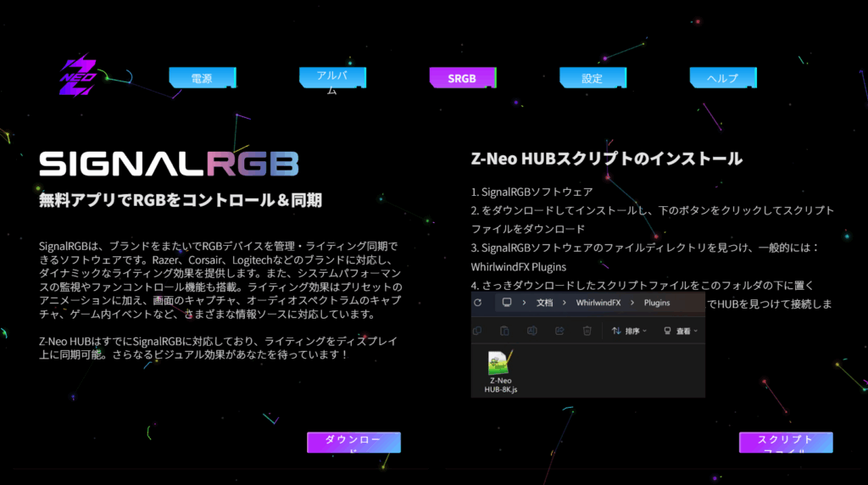Open the 電源 tab

(203, 78)
